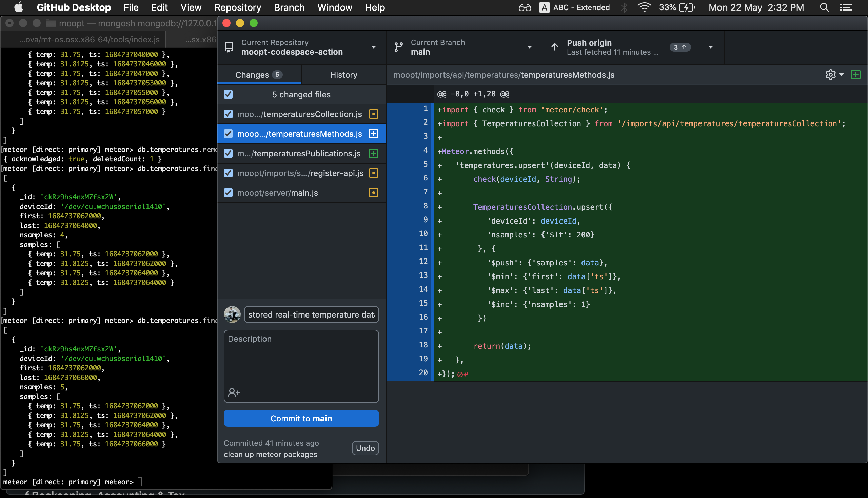868x498 pixels.
Task: Click the modified status icon on temperaturesCollection.js
Action: (373, 114)
